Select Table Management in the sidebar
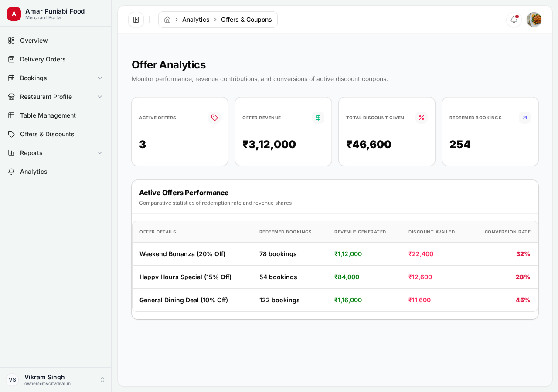The image size is (558, 392). coord(56,115)
